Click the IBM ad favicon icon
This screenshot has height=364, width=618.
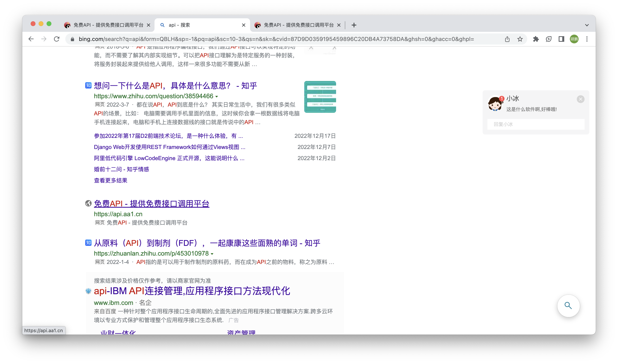88,291
